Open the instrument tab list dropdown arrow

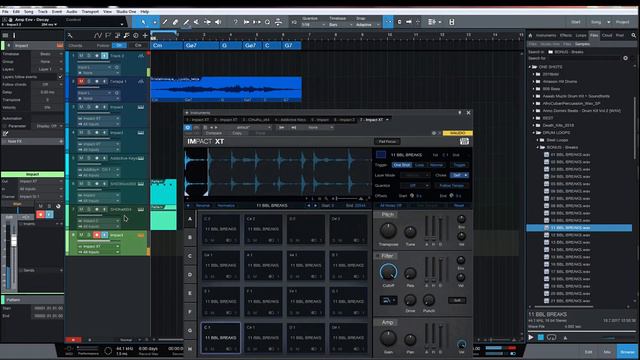point(387,120)
